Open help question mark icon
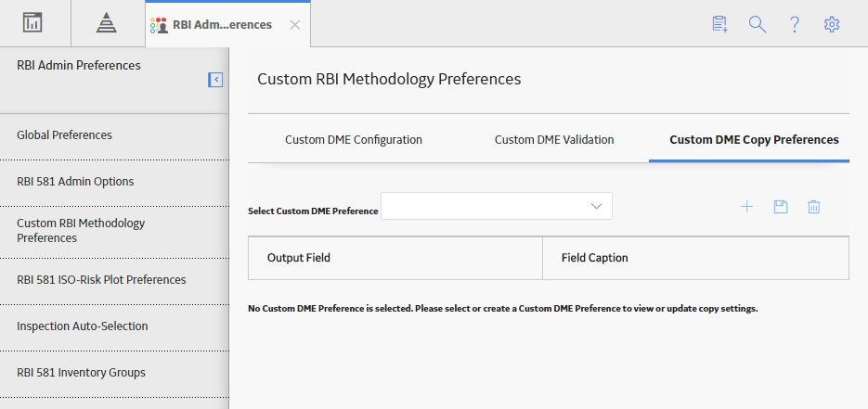 pos(795,24)
